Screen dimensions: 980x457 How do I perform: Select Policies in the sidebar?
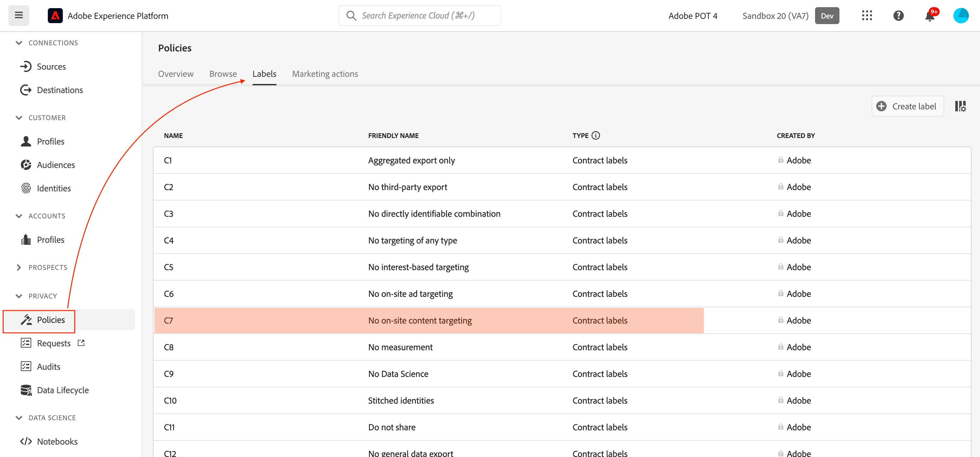tap(51, 320)
